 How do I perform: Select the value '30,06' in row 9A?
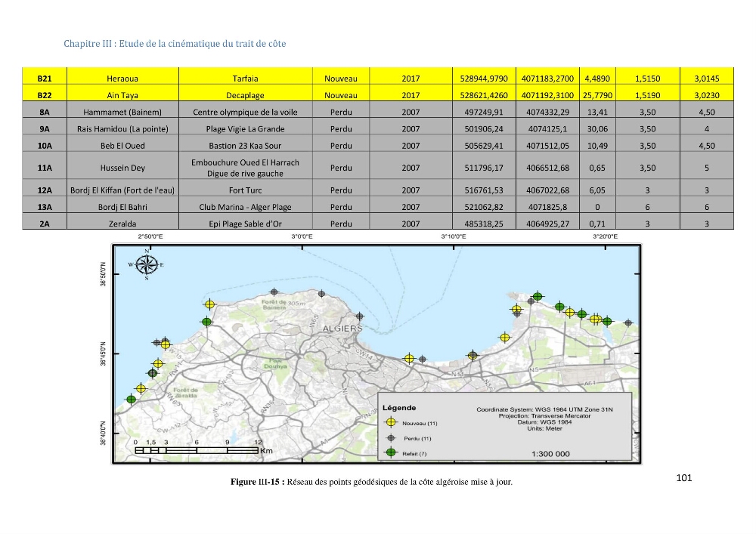point(597,129)
